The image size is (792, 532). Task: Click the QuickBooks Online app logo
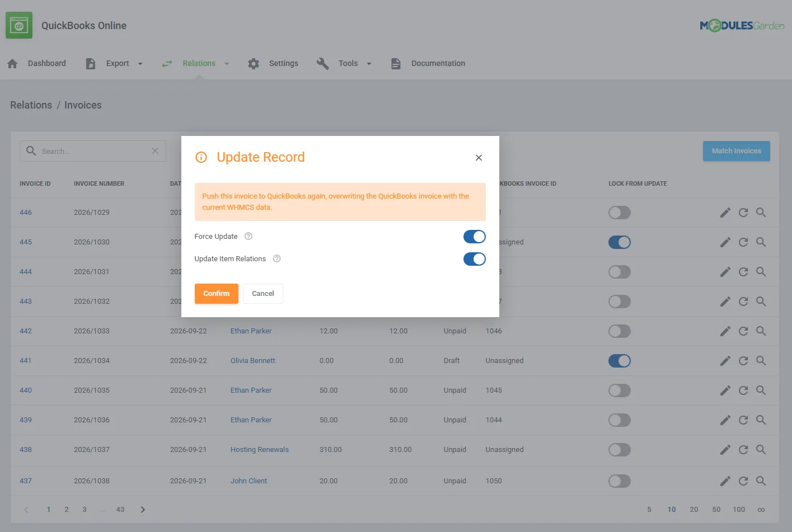click(19, 25)
